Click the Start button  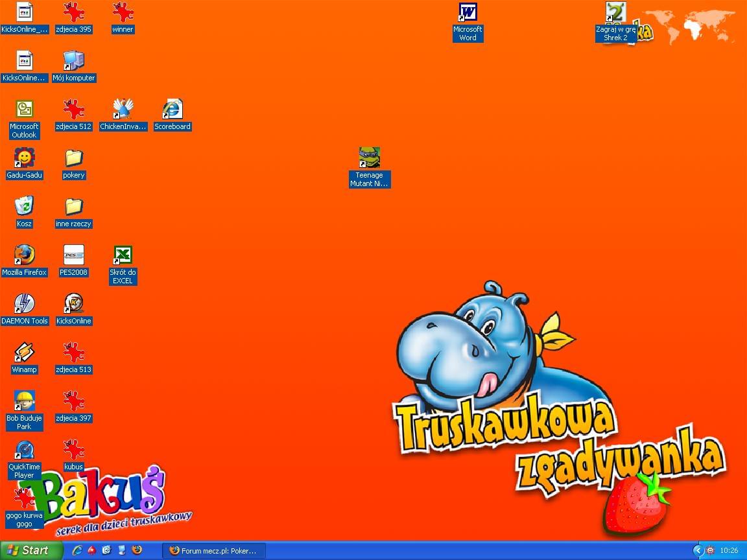[31, 550]
